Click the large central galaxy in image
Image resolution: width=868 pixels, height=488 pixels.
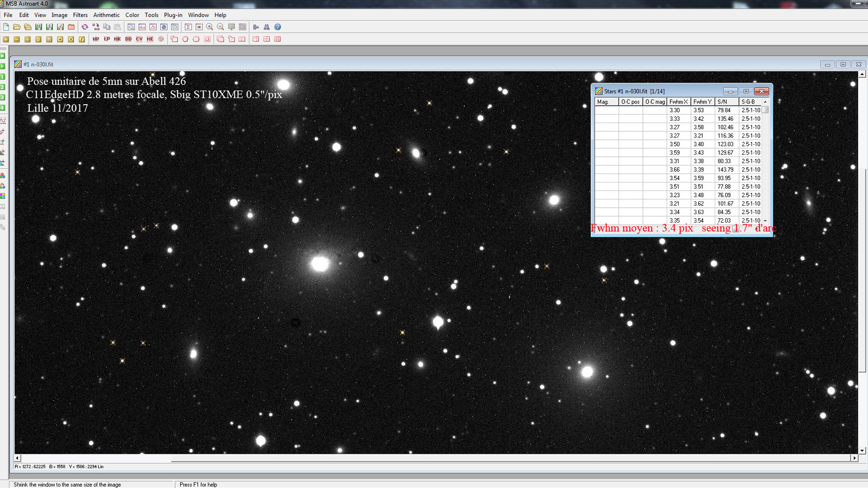(x=320, y=263)
